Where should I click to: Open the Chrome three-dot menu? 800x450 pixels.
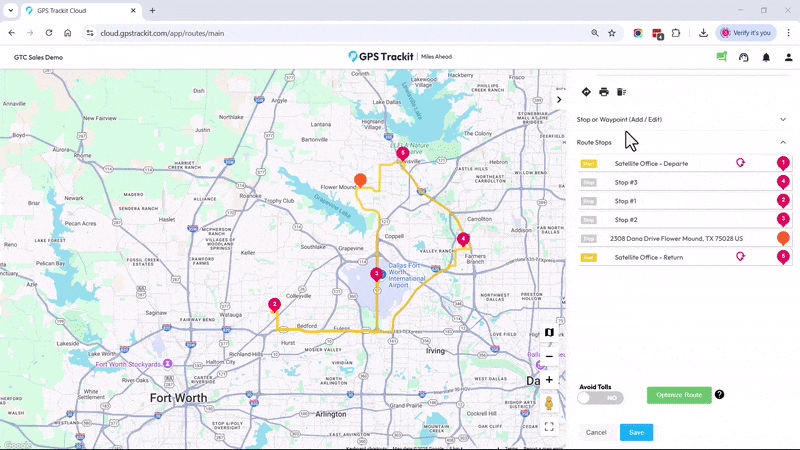coord(789,33)
